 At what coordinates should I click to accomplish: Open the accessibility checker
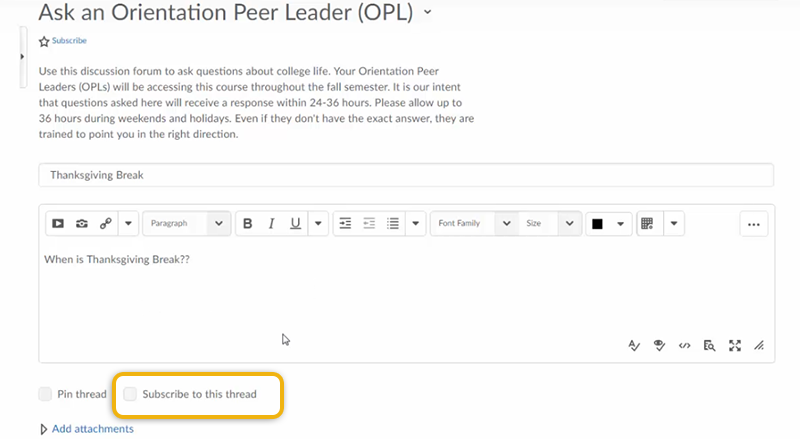pyautogui.click(x=659, y=346)
